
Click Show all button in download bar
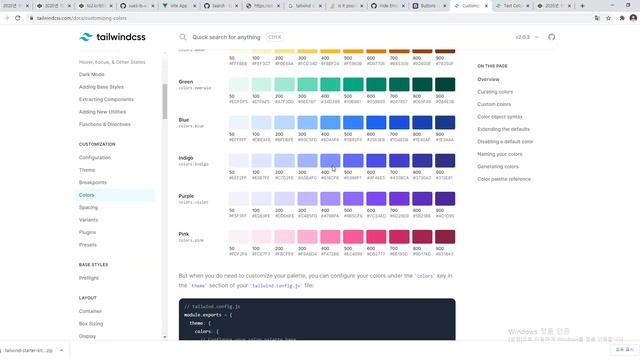coord(624,350)
